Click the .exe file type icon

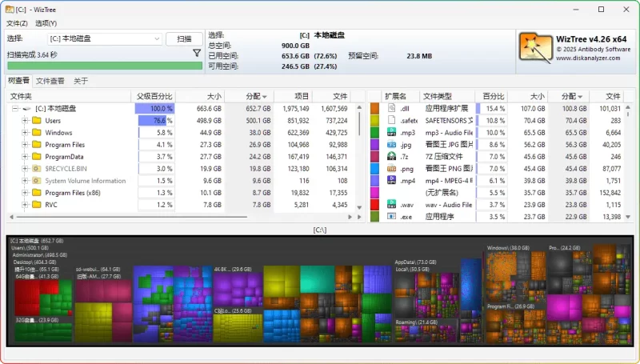click(x=391, y=216)
